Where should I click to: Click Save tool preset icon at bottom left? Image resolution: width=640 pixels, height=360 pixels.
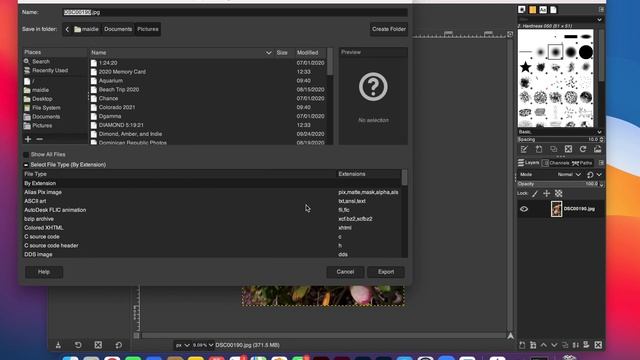tap(58, 345)
